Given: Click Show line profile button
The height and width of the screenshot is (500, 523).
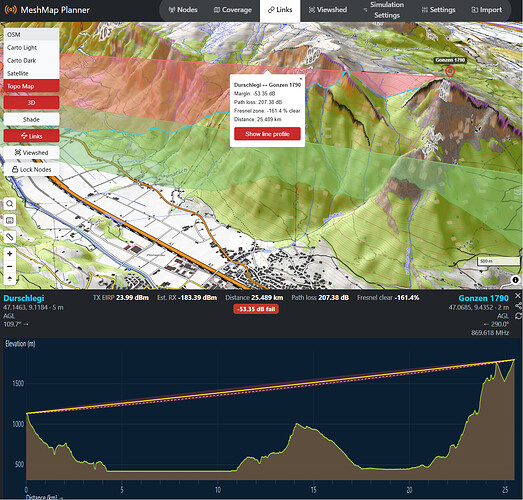Looking at the screenshot, I should 267,134.
